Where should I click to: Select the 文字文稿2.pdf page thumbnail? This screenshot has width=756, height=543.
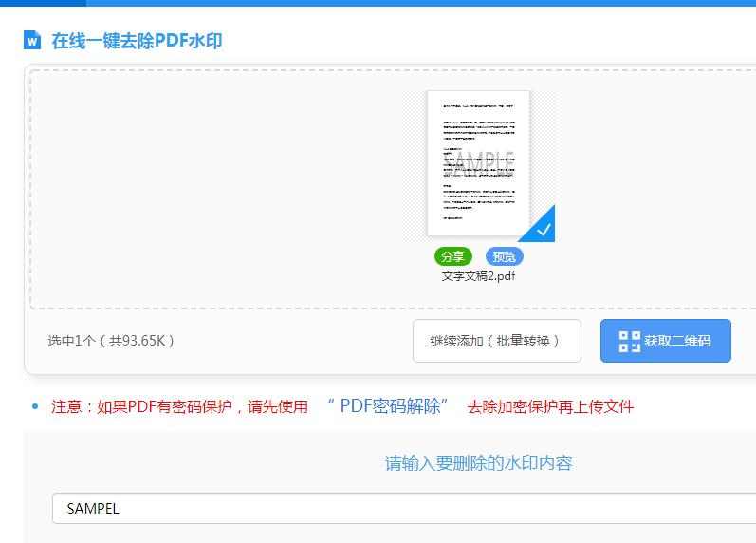click(x=478, y=163)
